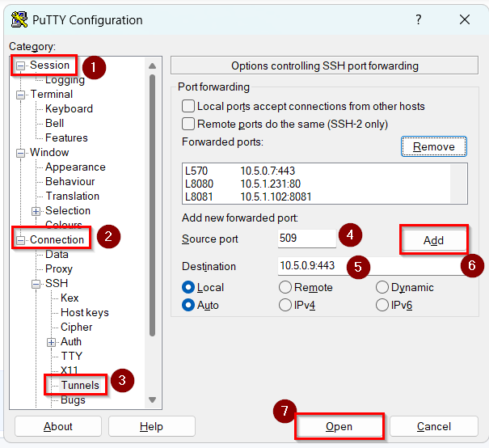Open the Terminal category
Image resolution: width=489 pixels, height=448 pixels.
[52, 94]
